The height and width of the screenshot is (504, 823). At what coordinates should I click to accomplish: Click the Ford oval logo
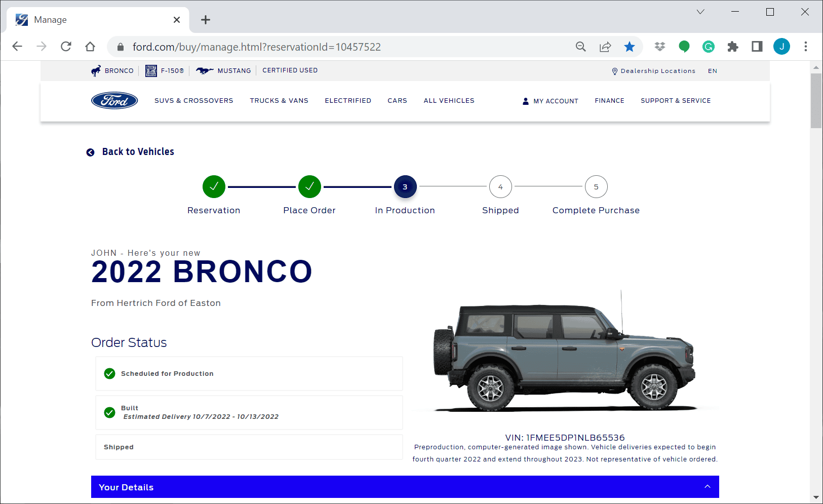tap(114, 101)
